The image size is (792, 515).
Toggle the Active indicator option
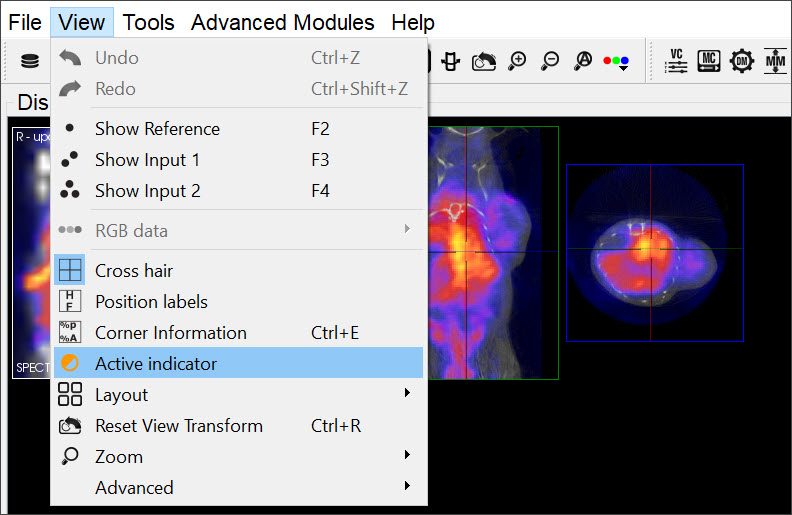click(x=156, y=364)
